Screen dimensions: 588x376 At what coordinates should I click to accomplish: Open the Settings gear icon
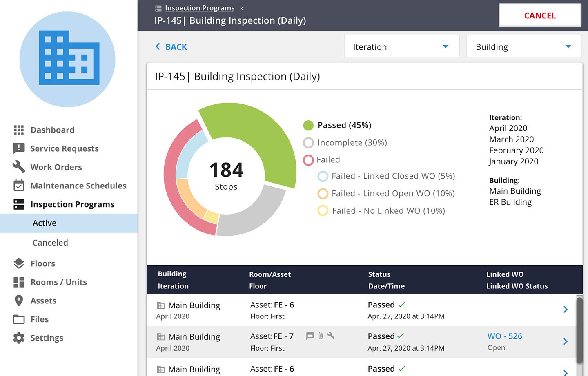(18, 338)
